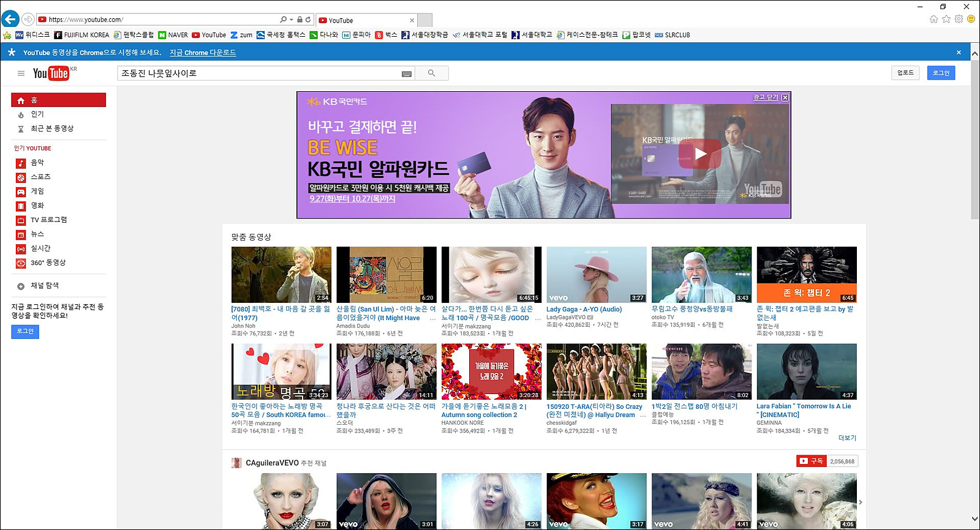Select 홈 in the sidebar
The image size is (980, 530).
click(58, 100)
